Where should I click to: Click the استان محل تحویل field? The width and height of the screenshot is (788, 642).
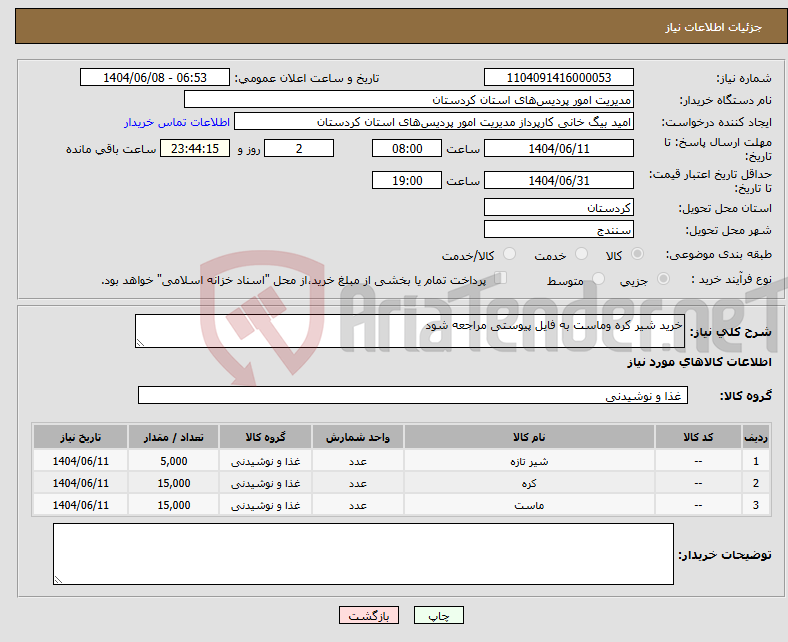tap(559, 207)
